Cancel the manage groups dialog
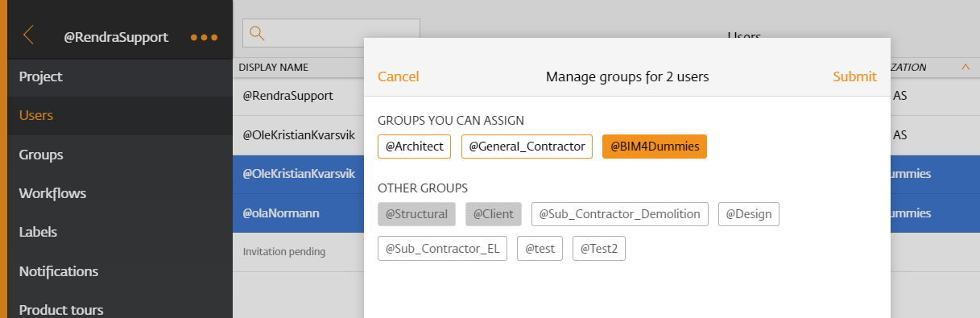The width and height of the screenshot is (980, 318). click(x=398, y=76)
